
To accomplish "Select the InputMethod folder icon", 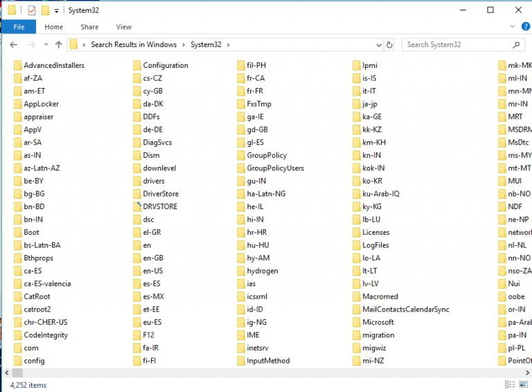I will 241,361.
